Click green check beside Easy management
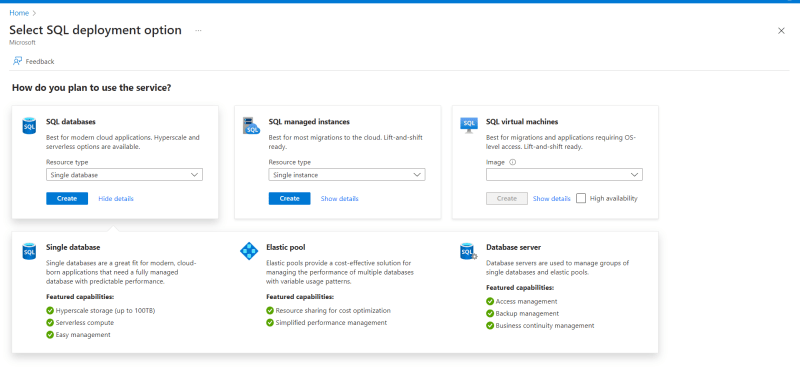 tap(49, 335)
